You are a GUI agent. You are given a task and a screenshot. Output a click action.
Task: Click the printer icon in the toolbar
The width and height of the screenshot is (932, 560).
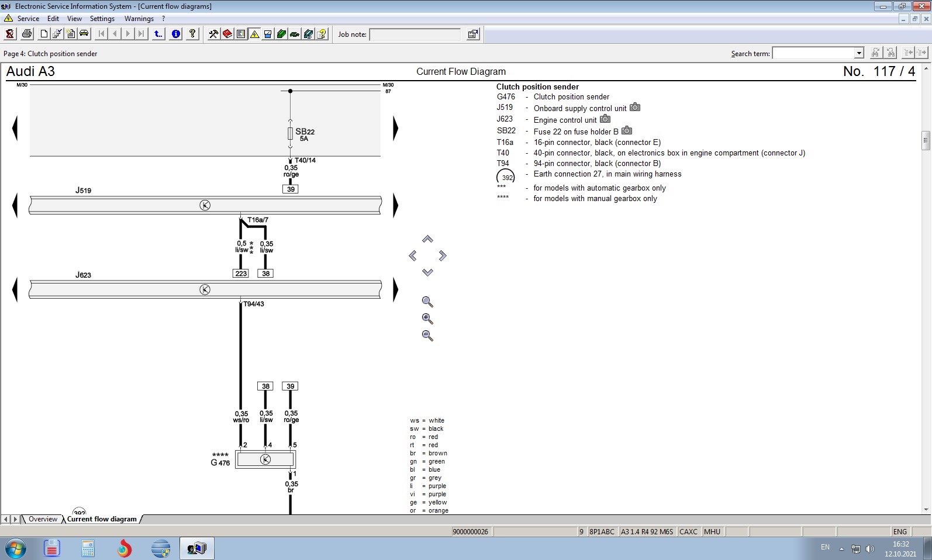coord(27,34)
